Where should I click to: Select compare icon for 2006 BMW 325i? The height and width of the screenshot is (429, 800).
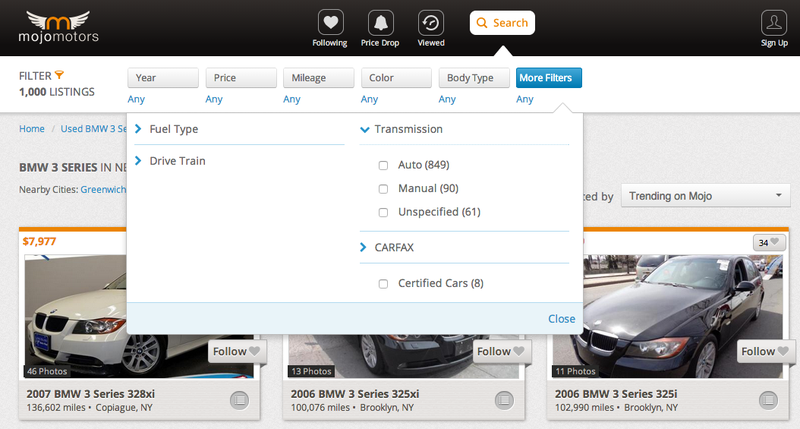tap(768, 400)
